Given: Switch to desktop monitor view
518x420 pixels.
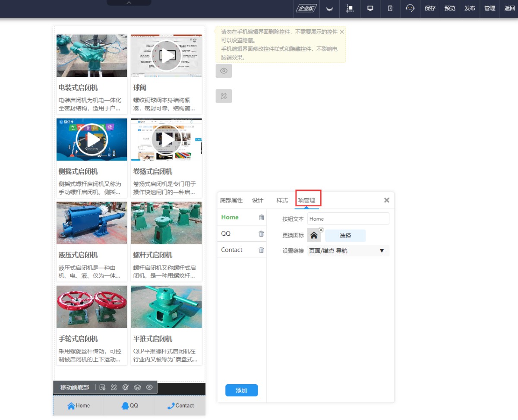Looking at the screenshot, I should [370, 8].
